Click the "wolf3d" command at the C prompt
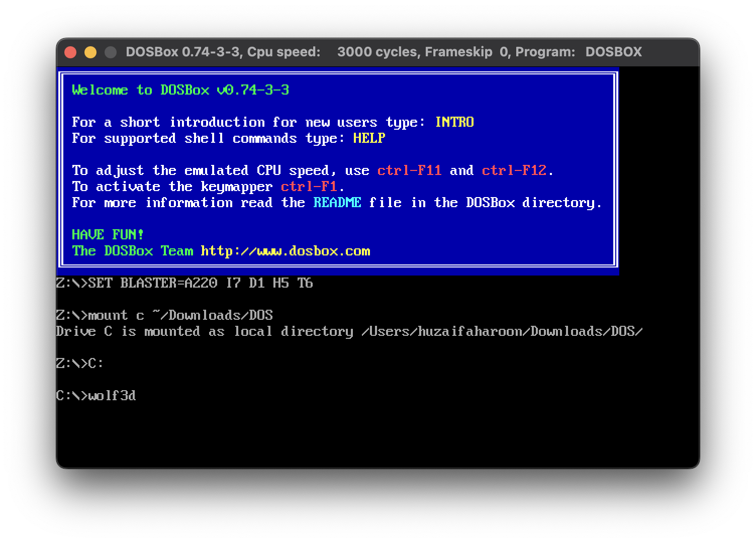756x543 pixels. coord(112,396)
